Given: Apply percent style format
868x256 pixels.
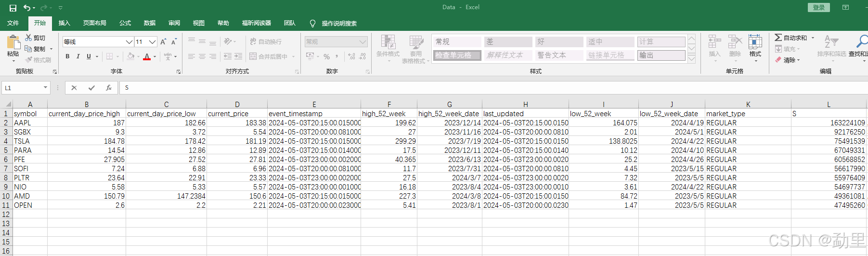Looking at the screenshot, I should pos(327,56).
